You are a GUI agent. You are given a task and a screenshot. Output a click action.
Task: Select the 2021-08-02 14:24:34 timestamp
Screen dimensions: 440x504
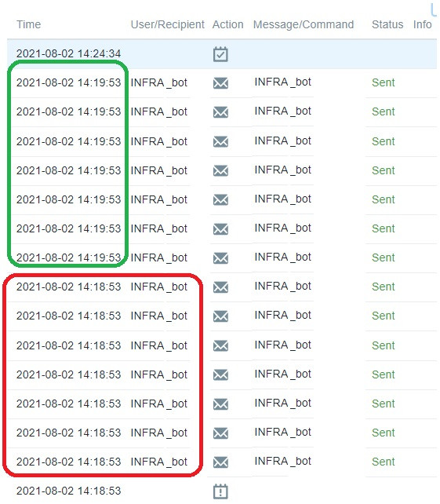68,53
